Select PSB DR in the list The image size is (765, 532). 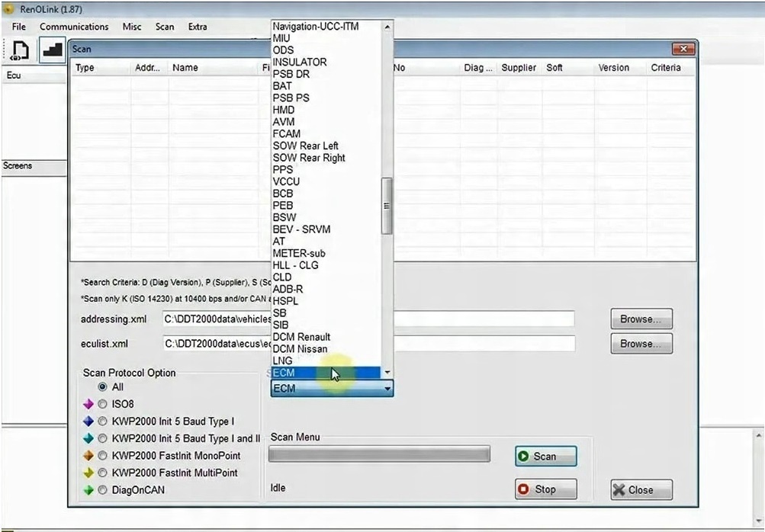point(326,74)
